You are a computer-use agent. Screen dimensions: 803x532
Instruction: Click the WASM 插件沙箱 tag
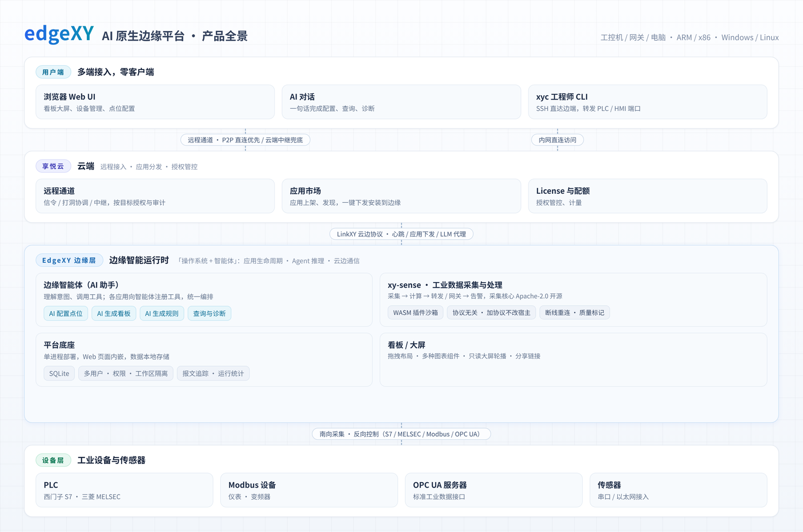(415, 313)
